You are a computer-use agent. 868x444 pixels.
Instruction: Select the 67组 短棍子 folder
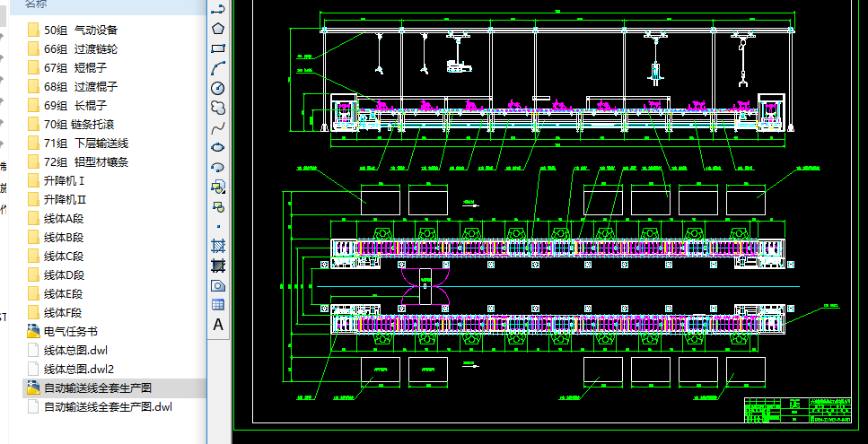point(67,67)
